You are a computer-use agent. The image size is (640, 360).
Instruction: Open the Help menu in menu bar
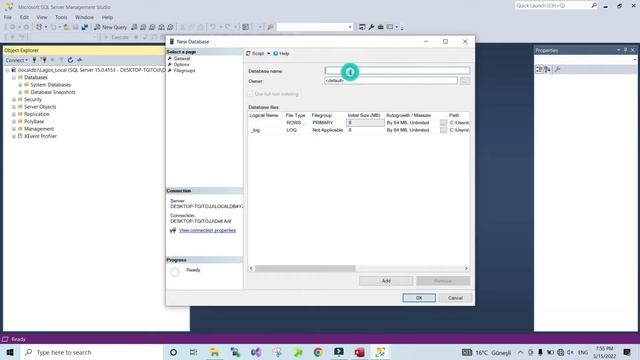click(x=107, y=17)
